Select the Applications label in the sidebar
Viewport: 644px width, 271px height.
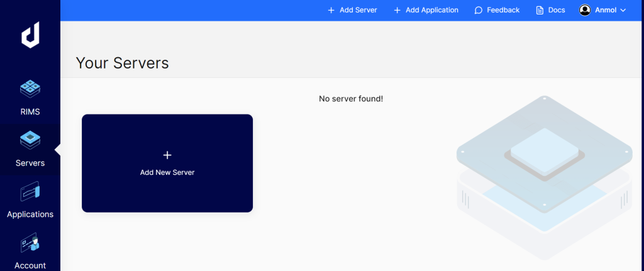click(x=30, y=214)
